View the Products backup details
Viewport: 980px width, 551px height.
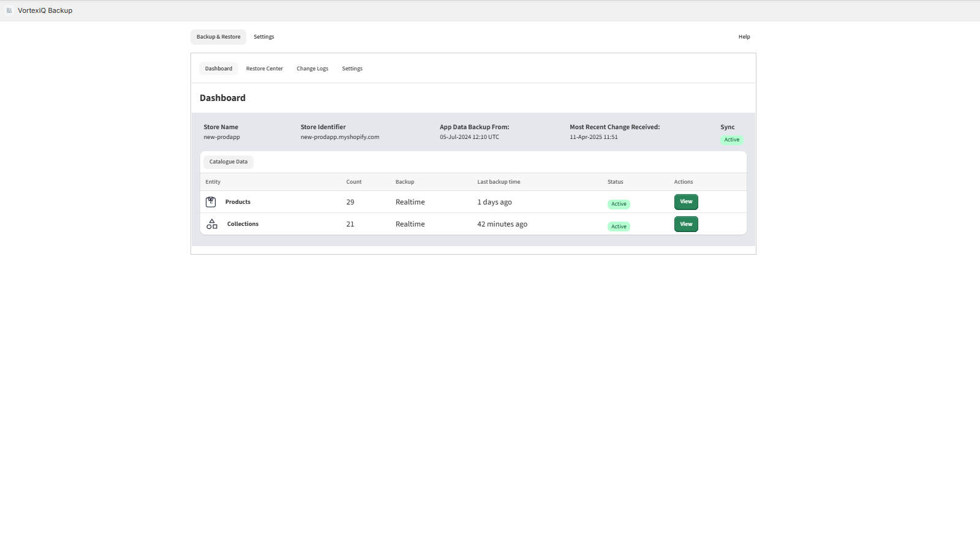pyautogui.click(x=686, y=202)
